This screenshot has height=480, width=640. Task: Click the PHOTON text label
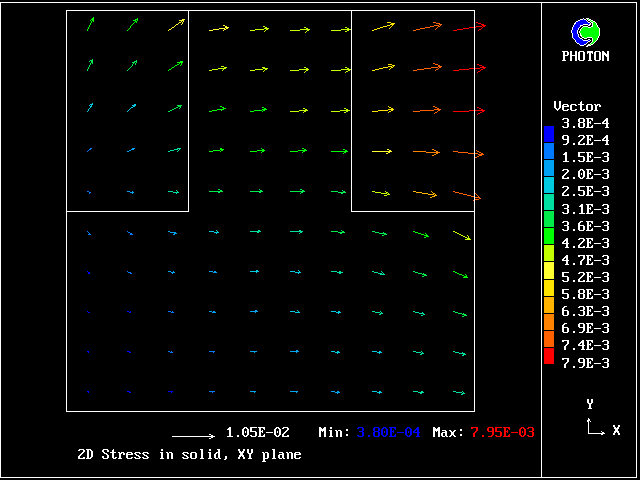click(585, 57)
